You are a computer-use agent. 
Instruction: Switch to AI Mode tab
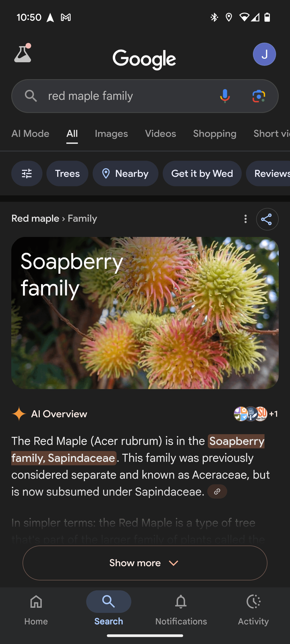click(x=30, y=134)
